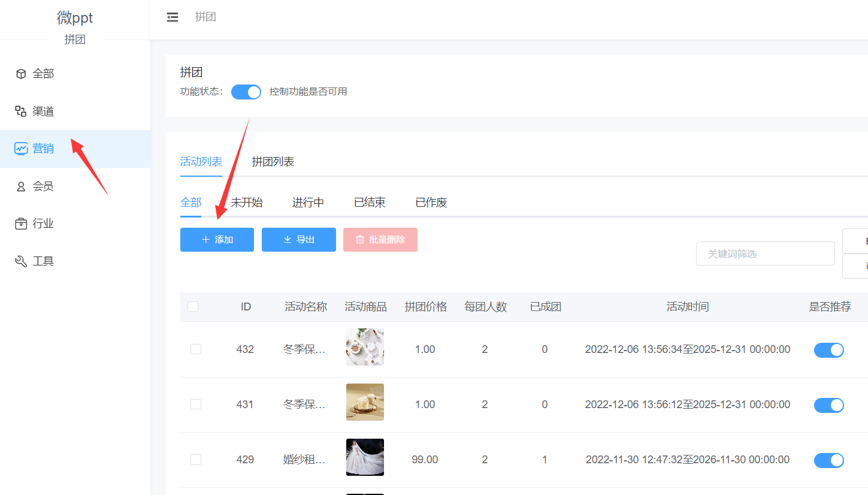Image resolution: width=868 pixels, height=495 pixels.
Task: Click the ID cell 429
Action: tap(245, 460)
